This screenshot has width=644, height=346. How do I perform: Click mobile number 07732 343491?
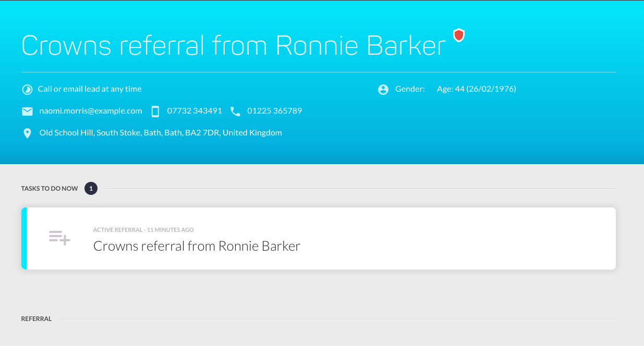point(195,111)
